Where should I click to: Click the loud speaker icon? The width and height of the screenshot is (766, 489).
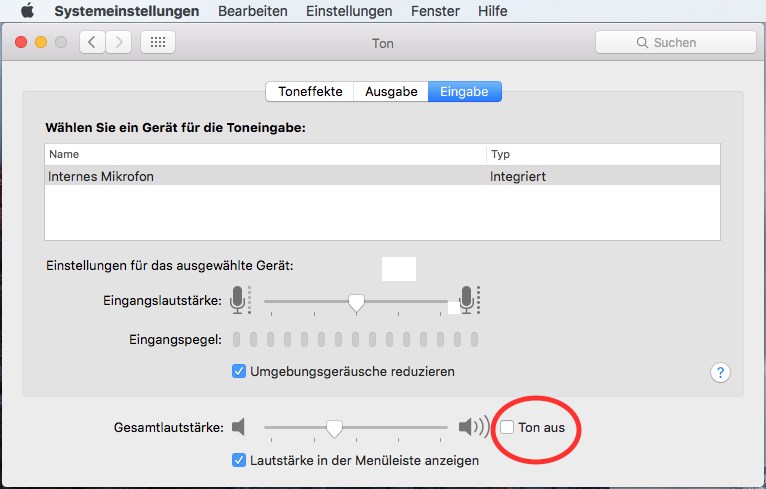pyautogui.click(x=472, y=428)
